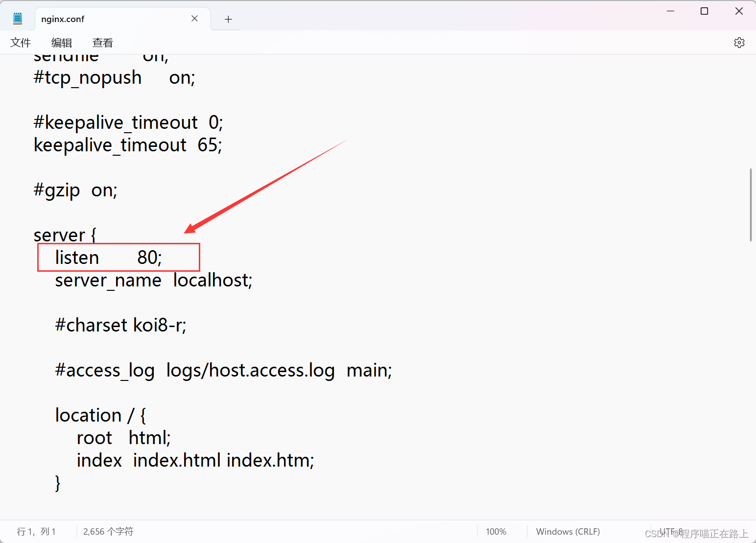
Task: Click the 2,656 个字符 character count
Action: [108, 532]
